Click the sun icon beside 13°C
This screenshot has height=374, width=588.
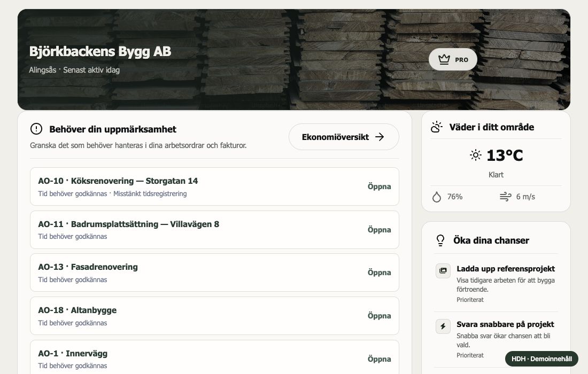[x=476, y=155]
